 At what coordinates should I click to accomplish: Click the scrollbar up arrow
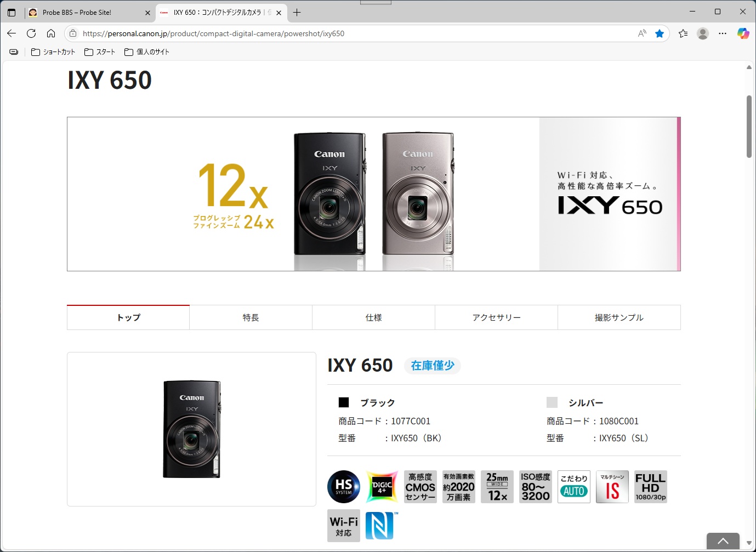(749, 67)
